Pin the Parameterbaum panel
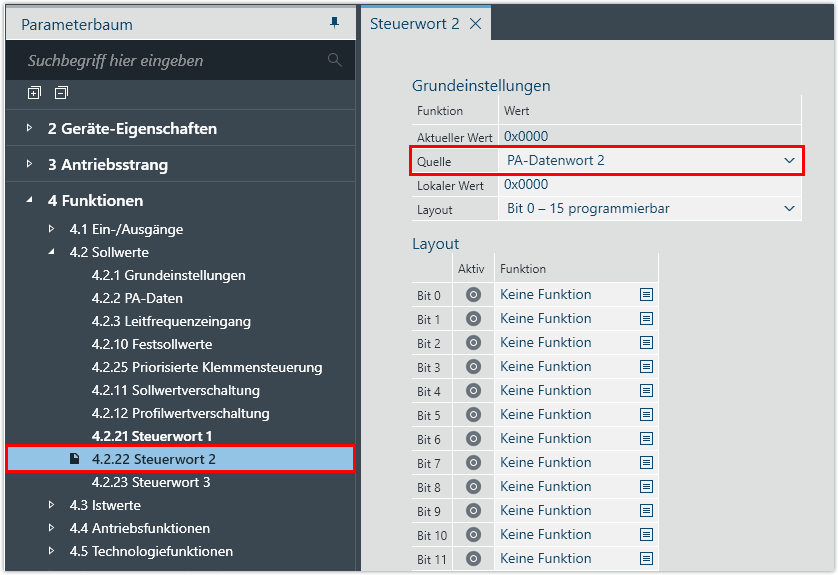This screenshot has width=838, height=575. [x=335, y=23]
